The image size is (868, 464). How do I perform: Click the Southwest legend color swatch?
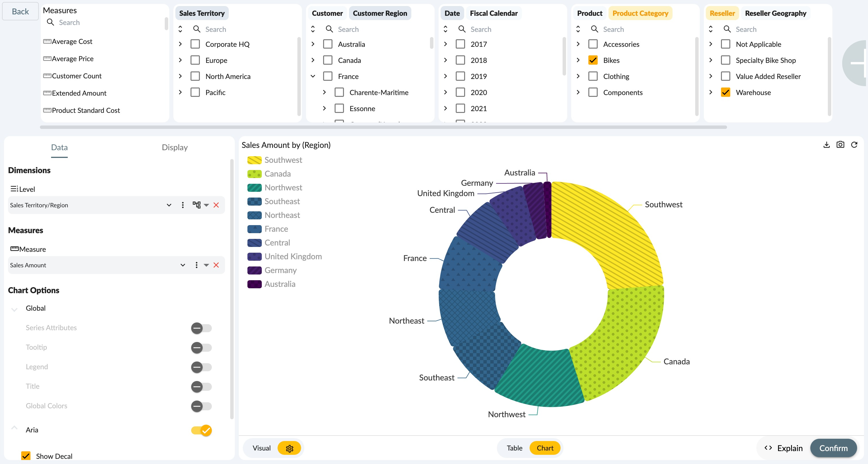[x=254, y=160]
